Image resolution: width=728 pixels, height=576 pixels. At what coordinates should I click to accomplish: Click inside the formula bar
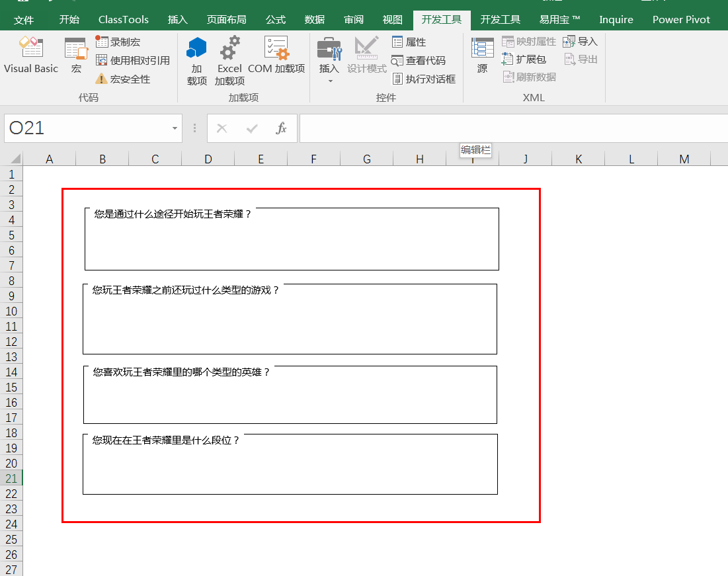pyautogui.click(x=514, y=128)
